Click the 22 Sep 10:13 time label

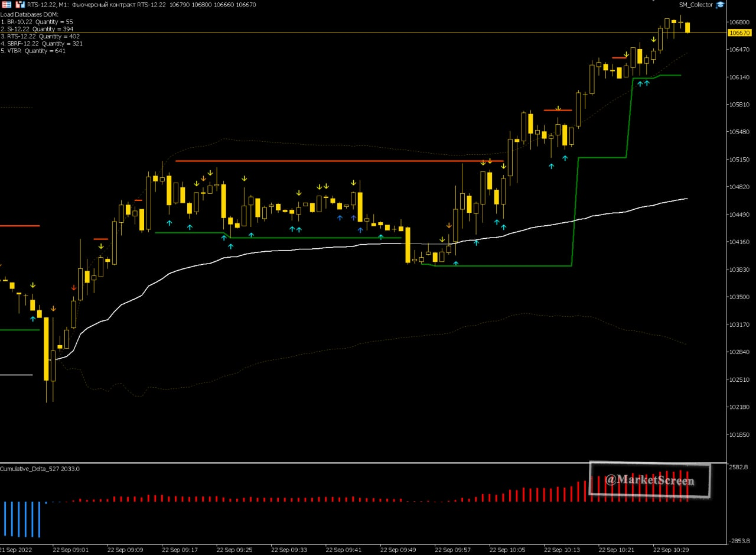click(x=562, y=550)
